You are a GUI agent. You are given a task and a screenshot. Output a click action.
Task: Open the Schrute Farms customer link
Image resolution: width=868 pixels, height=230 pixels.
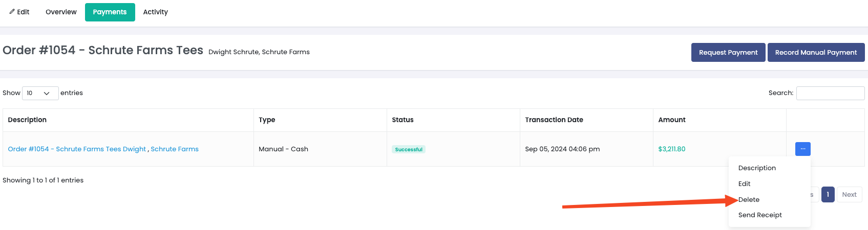[x=175, y=149]
